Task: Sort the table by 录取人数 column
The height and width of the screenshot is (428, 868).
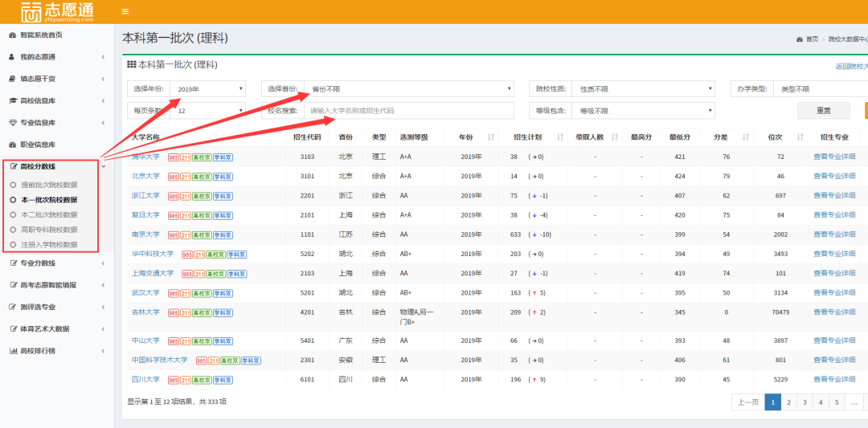Action: [614, 137]
